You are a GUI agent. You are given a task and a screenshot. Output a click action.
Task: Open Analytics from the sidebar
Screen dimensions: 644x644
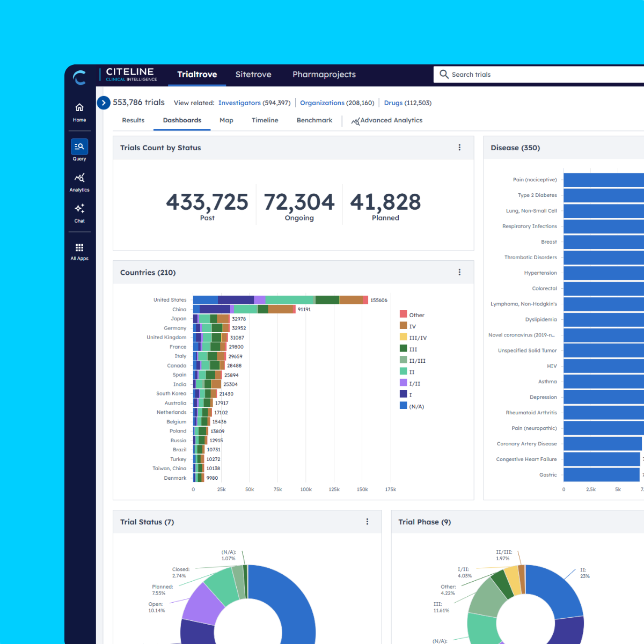79,182
